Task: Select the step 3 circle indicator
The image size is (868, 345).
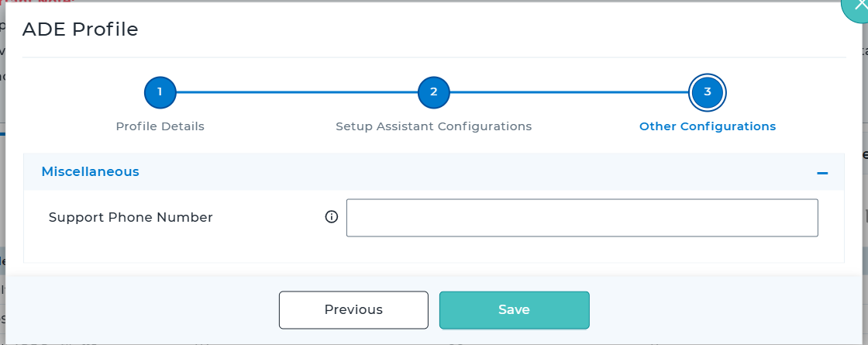Action: coord(708,92)
